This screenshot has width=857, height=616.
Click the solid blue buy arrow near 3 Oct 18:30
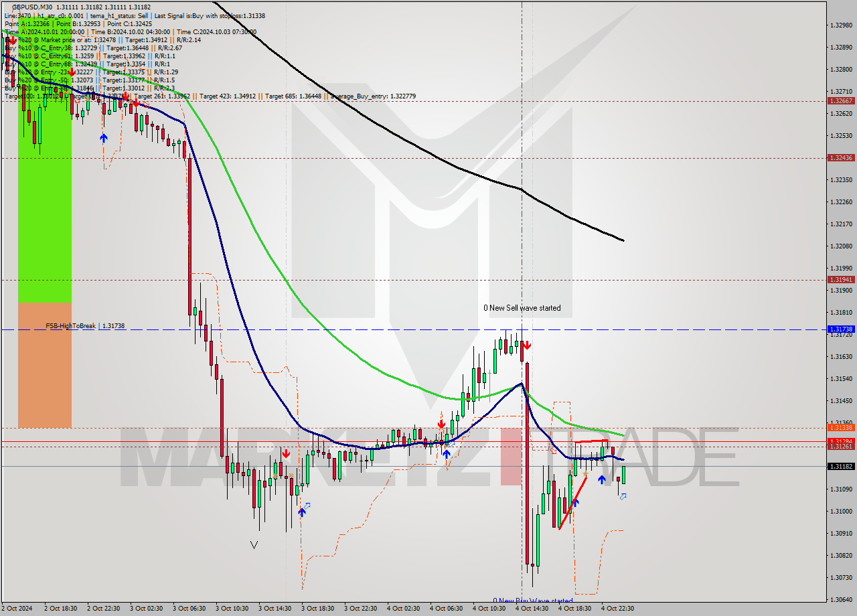point(302,512)
